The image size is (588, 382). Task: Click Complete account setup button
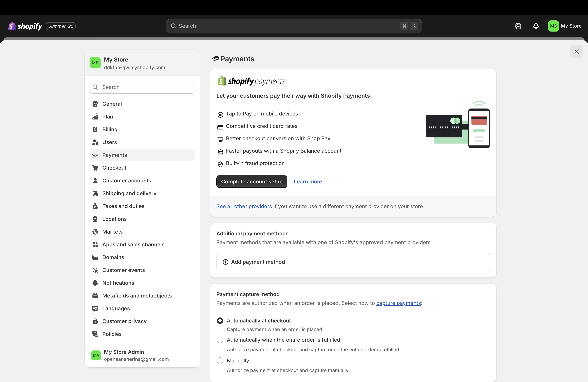[x=252, y=182]
